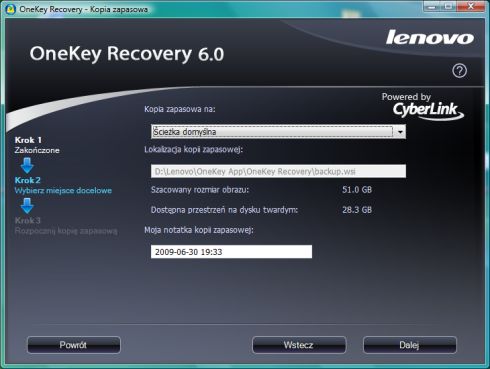Screen dimensions: 490x369
Task: Close the OneKey Recovery window
Action: pyautogui.click(x=471, y=6)
